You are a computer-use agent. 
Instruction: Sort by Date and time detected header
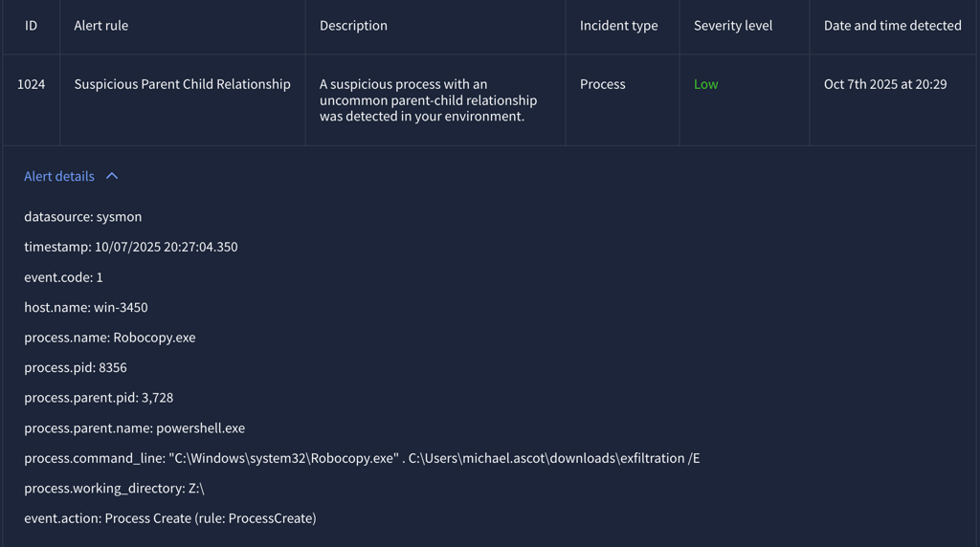pos(892,26)
